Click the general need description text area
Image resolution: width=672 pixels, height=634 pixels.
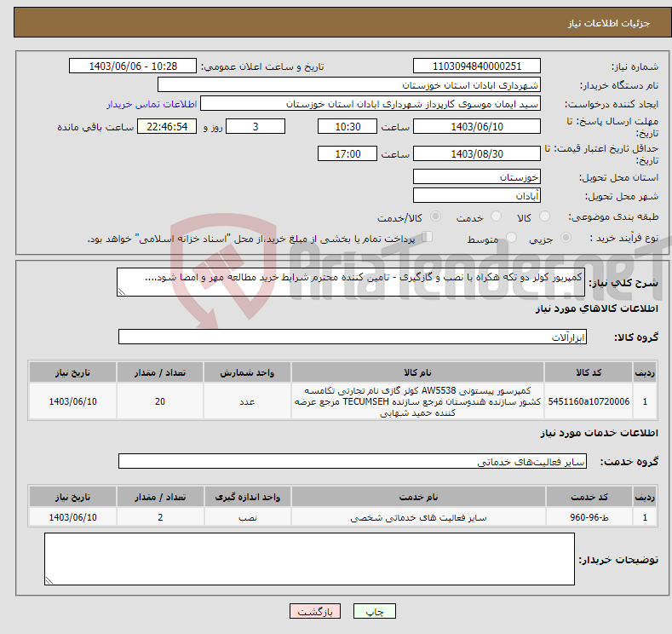tap(351, 282)
